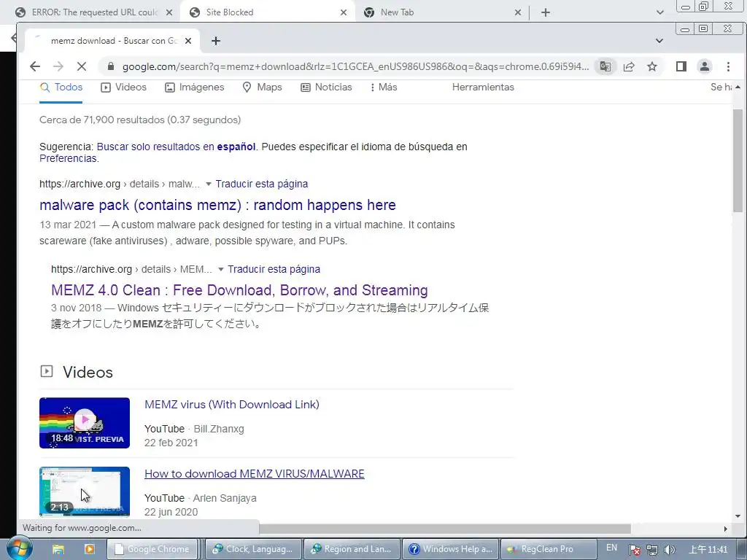Open the Chrome profile avatar menu
Image resolution: width=747 pixels, height=560 pixels.
pyautogui.click(x=705, y=66)
